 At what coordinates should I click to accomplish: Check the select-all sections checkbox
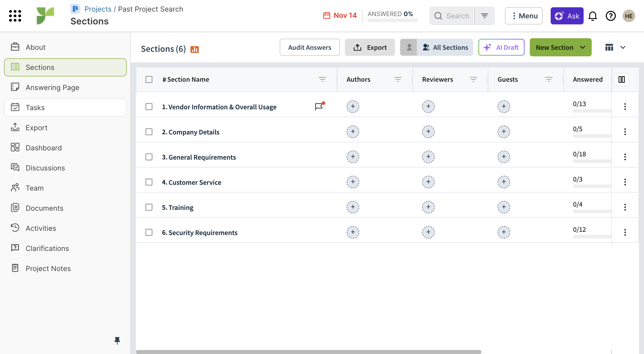coord(149,79)
